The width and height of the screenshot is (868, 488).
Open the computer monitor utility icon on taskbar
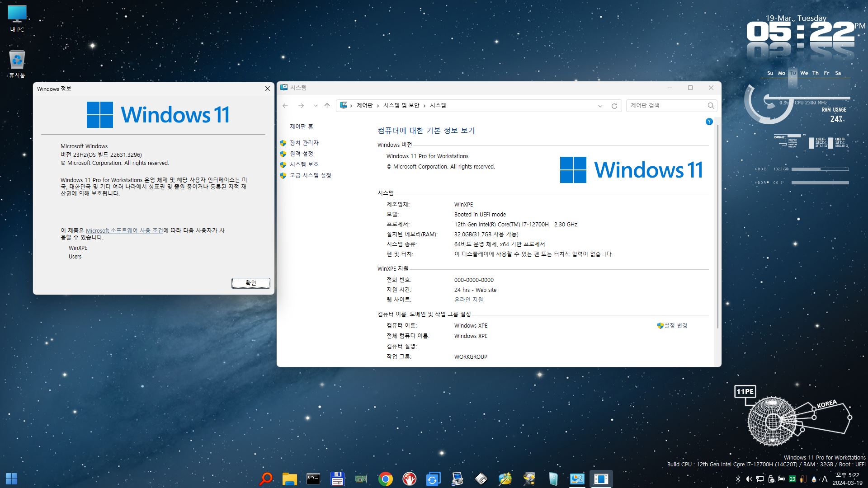click(457, 479)
